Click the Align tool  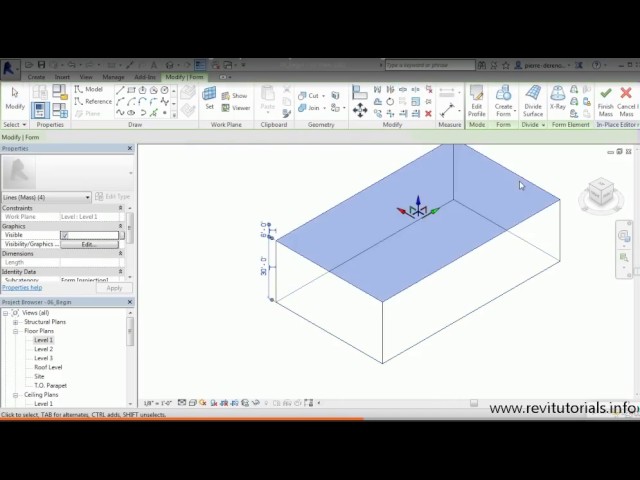pyautogui.click(x=359, y=92)
